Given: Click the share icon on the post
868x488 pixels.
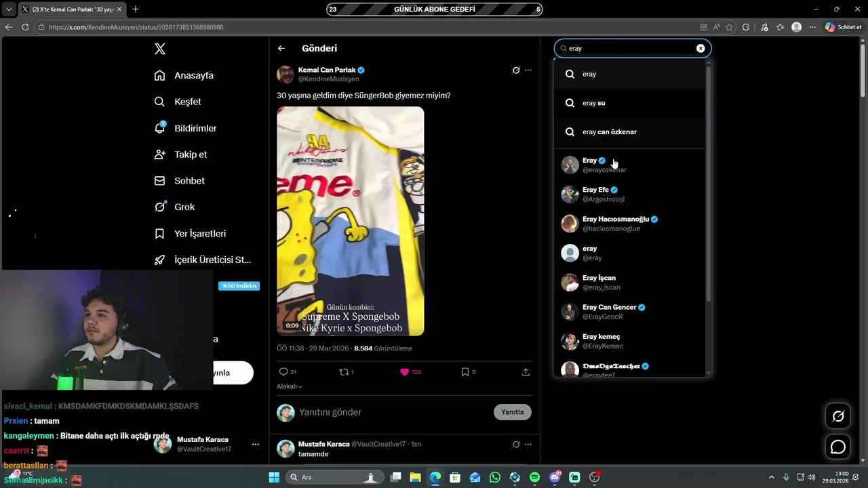Looking at the screenshot, I should [x=526, y=372].
